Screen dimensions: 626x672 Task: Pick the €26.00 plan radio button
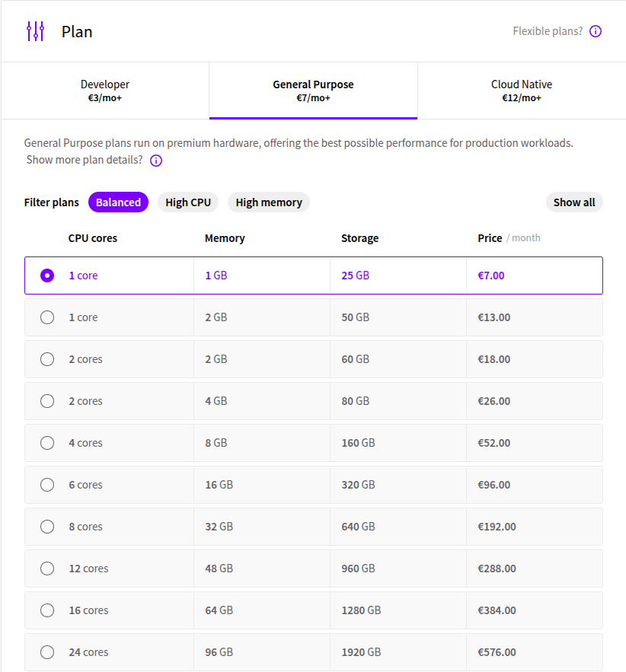point(47,401)
